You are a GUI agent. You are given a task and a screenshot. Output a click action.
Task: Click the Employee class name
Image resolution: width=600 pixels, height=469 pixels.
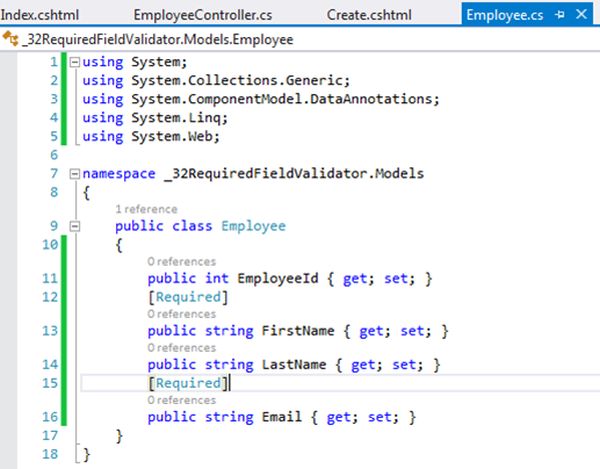(253, 226)
